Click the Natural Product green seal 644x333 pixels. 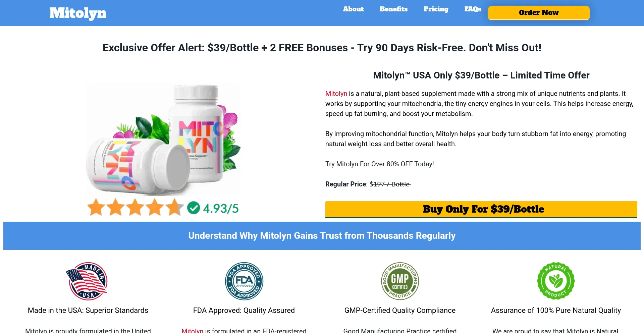pos(556,281)
